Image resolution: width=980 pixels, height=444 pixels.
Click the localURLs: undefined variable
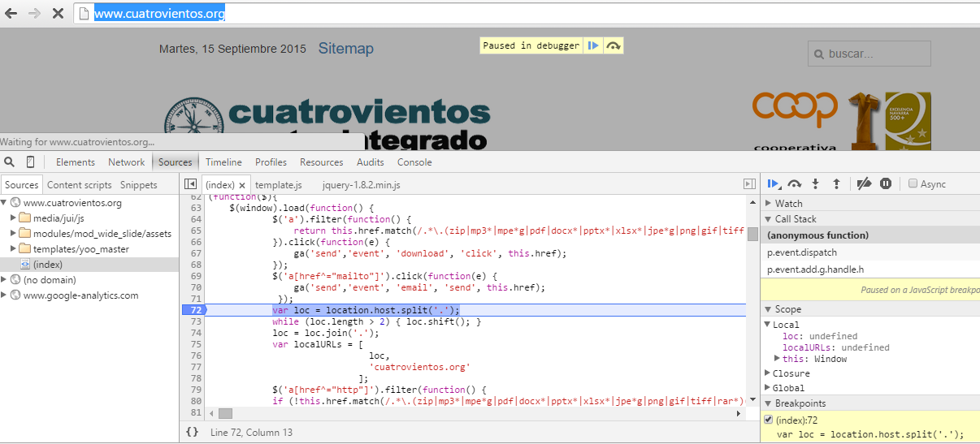(835, 347)
